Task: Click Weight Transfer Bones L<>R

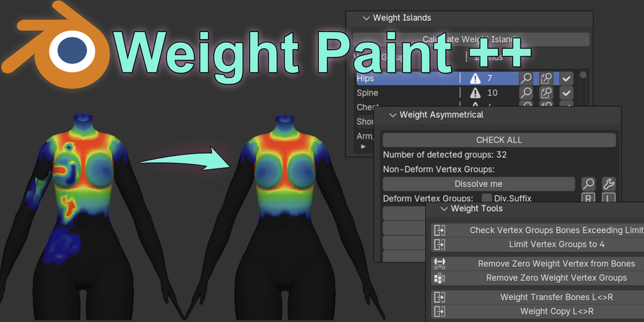Action: (538, 297)
